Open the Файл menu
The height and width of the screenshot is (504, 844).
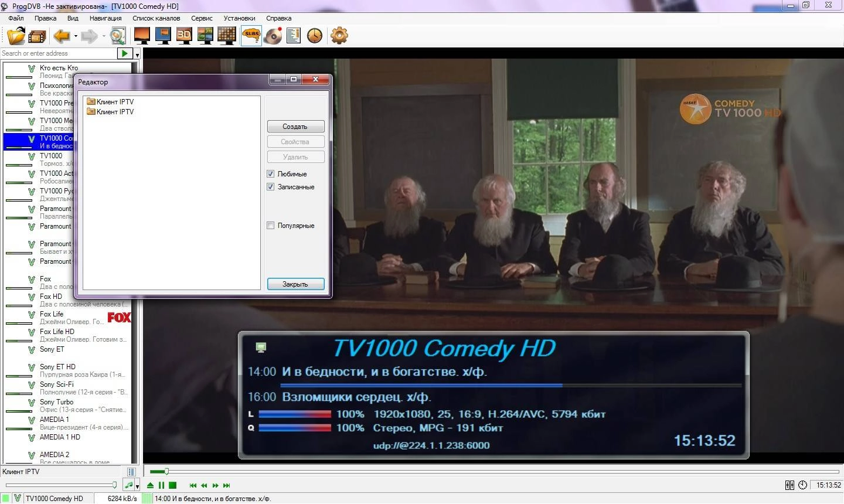coord(16,18)
